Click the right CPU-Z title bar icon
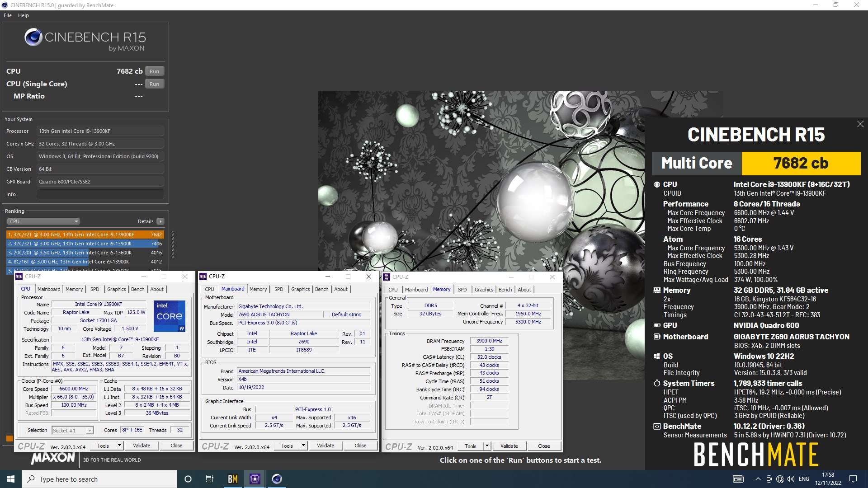 click(387, 277)
